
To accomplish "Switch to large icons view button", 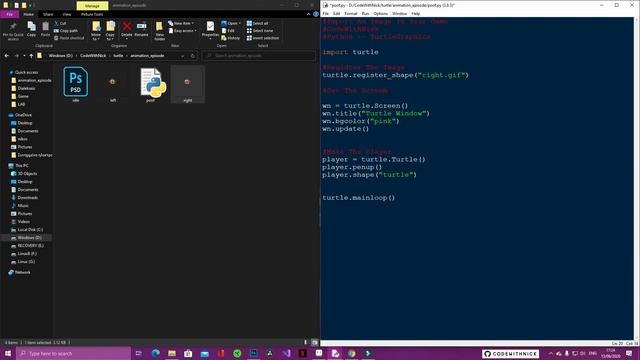I will 315,342.
